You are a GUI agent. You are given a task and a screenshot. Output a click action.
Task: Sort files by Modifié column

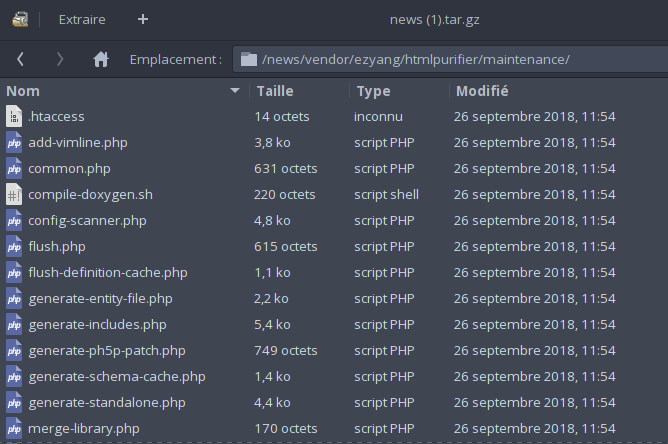(x=482, y=91)
